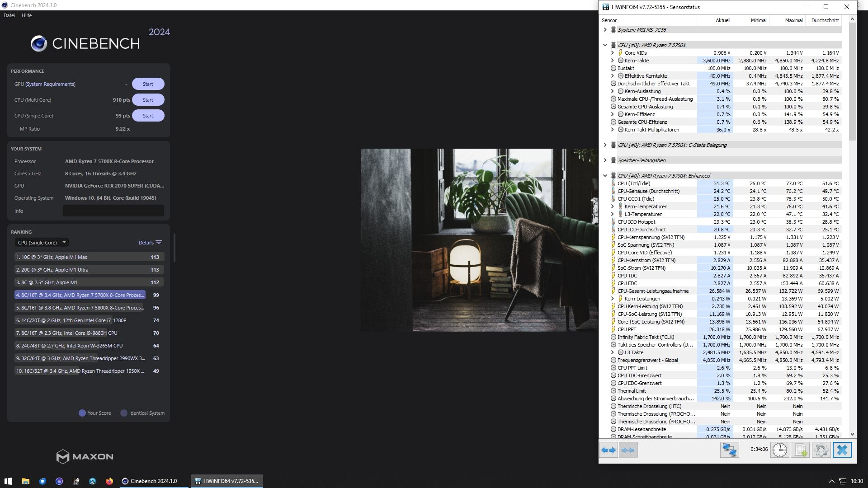Image resolution: width=868 pixels, height=488 pixels.
Task: Click the rendered room scene preview image
Action: (x=479, y=240)
